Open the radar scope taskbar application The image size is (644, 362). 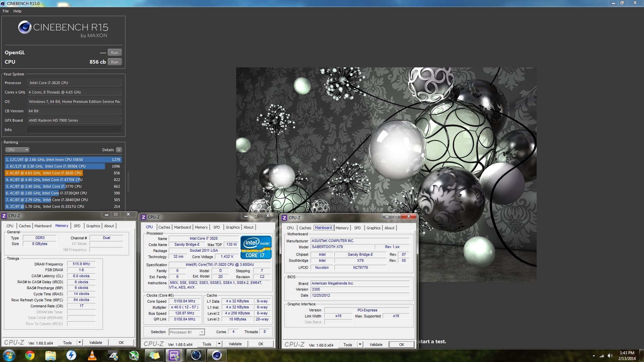point(196,355)
